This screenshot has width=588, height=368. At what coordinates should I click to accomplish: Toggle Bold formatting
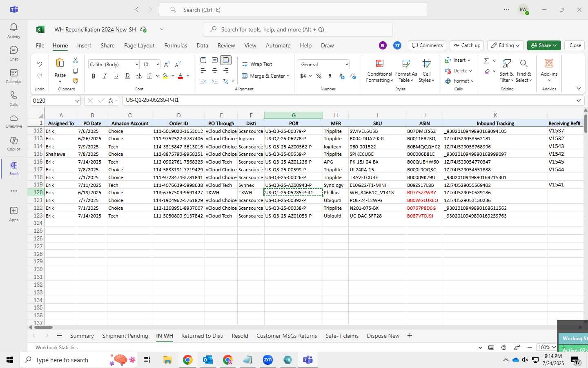click(x=94, y=76)
